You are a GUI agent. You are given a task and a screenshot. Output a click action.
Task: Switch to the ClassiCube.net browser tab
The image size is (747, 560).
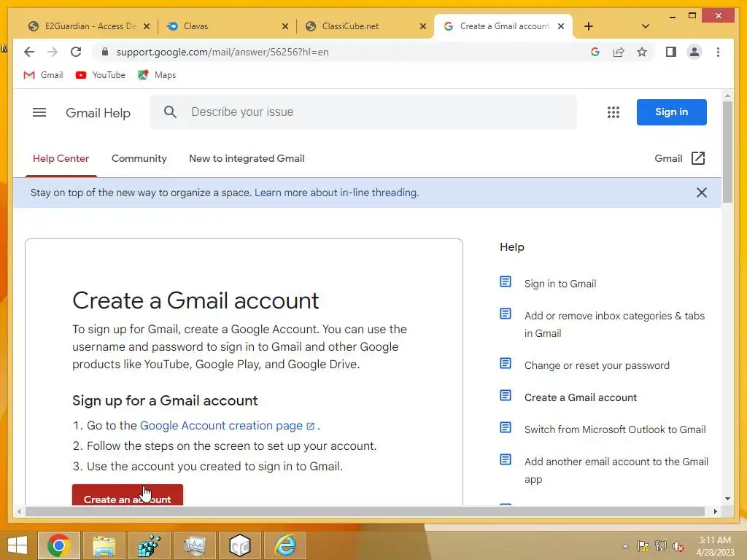(362, 26)
